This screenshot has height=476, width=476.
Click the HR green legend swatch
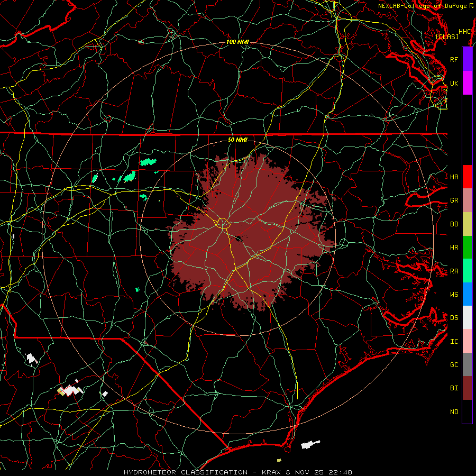tap(467, 248)
